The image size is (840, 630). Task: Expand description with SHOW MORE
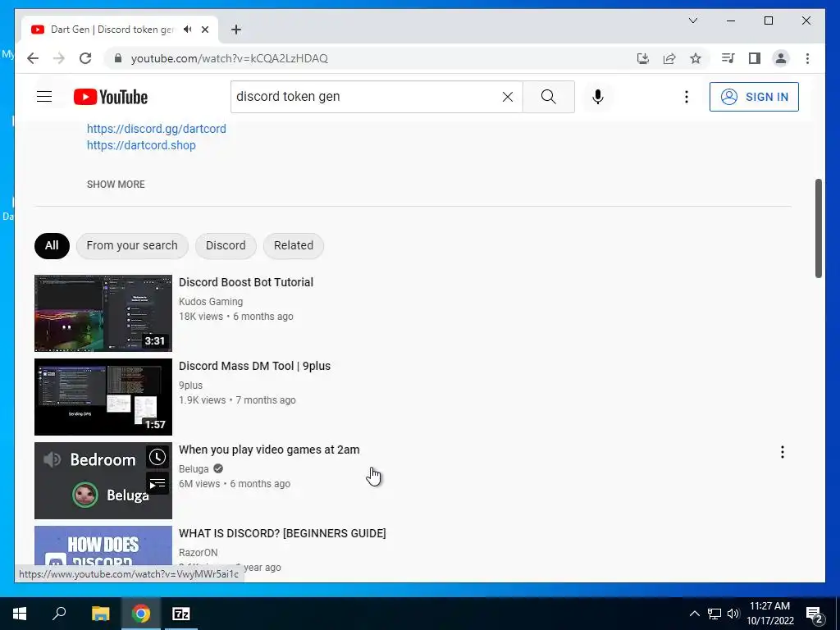pyautogui.click(x=116, y=185)
